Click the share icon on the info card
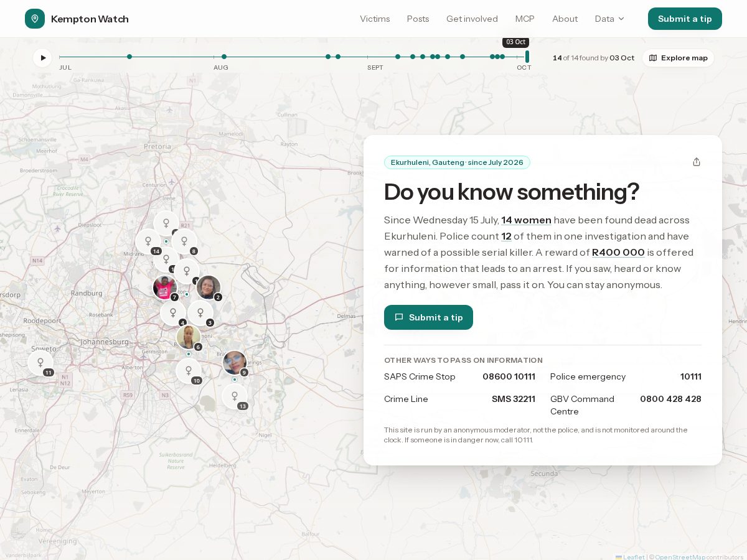The width and height of the screenshot is (747, 560). point(697,162)
